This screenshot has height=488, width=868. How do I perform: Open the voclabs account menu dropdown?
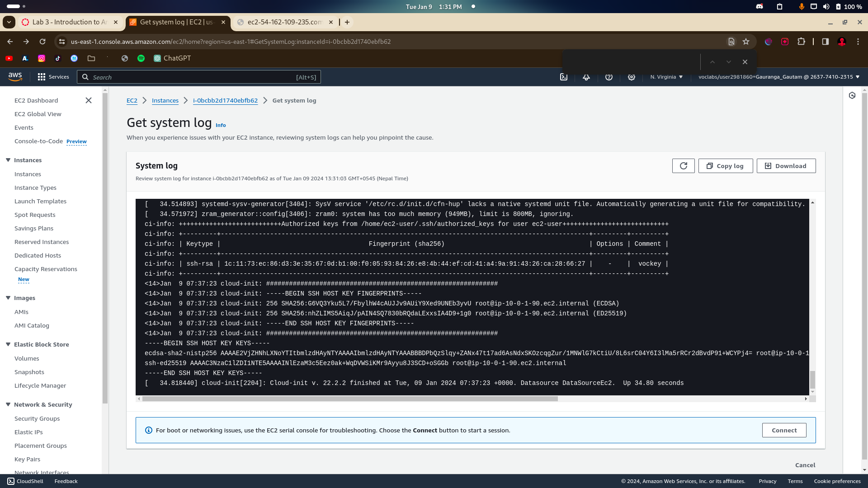pos(778,77)
